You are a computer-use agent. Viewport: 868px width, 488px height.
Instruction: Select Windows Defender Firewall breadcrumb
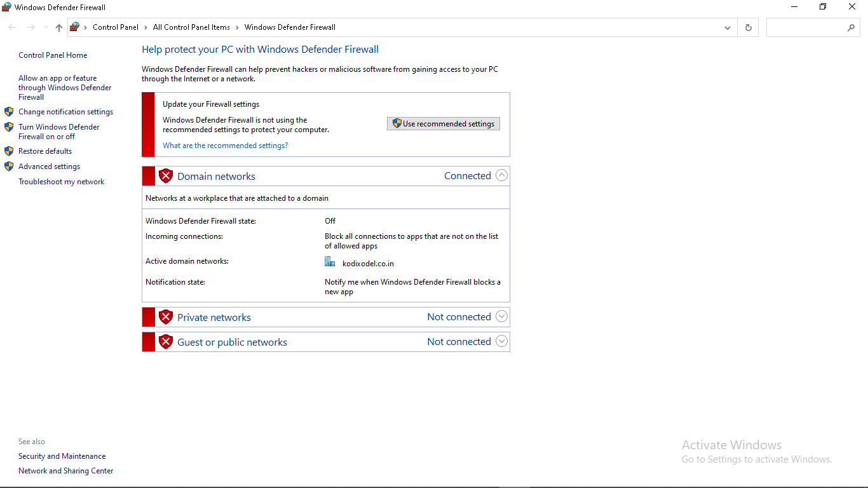[x=290, y=27]
